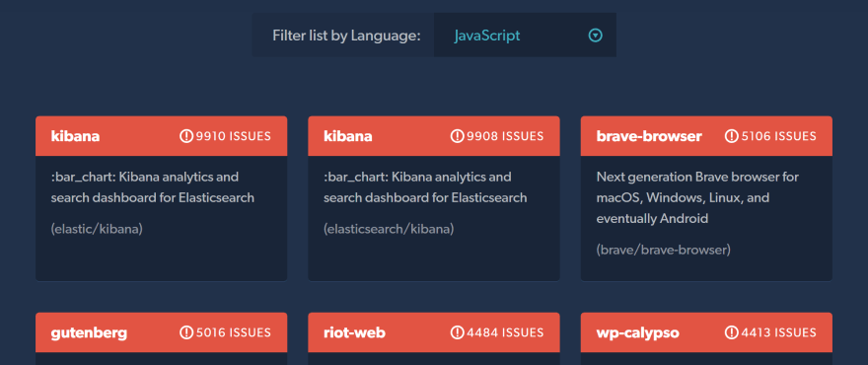Click the 5106 issues alert icon
This screenshot has width=868, height=365.
point(732,136)
